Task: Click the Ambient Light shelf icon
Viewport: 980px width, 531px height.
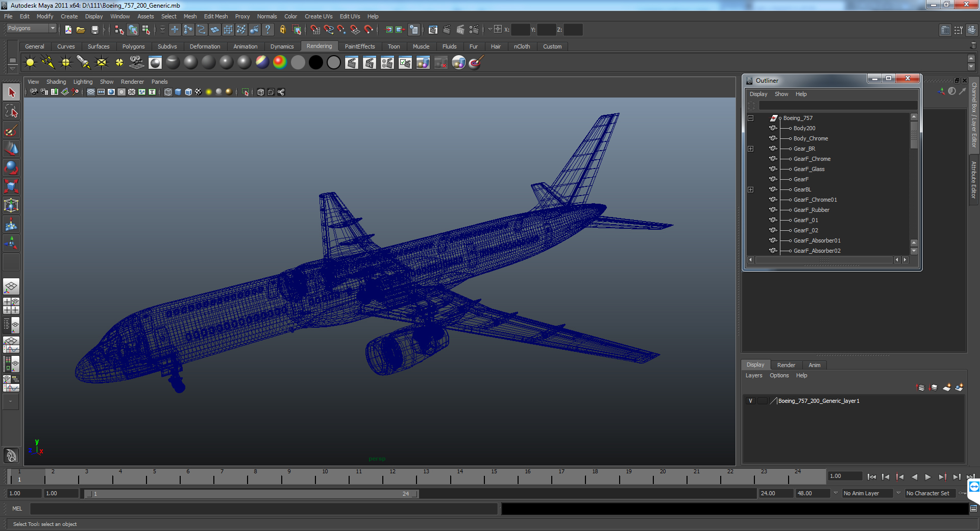Action: [30, 62]
